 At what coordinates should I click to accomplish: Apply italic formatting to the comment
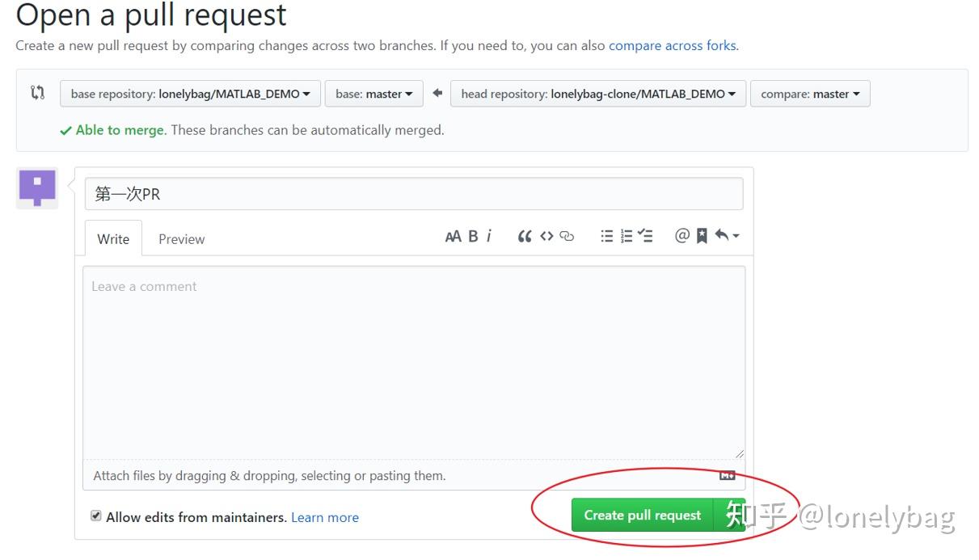tap(489, 235)
